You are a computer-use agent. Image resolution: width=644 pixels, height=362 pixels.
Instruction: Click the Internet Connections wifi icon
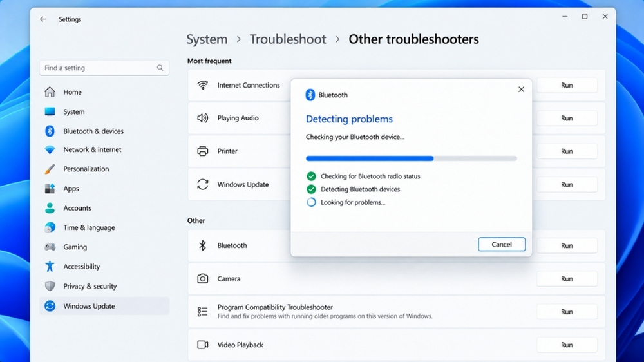click(x=202, y=85)
